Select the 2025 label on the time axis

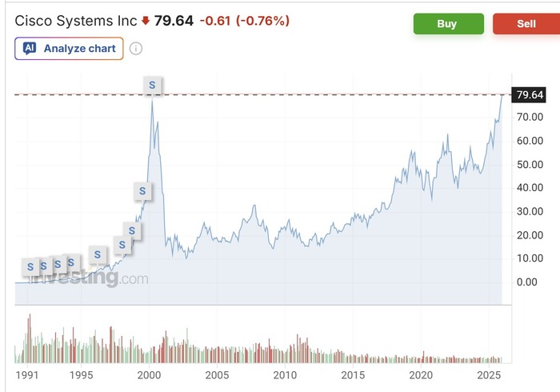(488, 375)
